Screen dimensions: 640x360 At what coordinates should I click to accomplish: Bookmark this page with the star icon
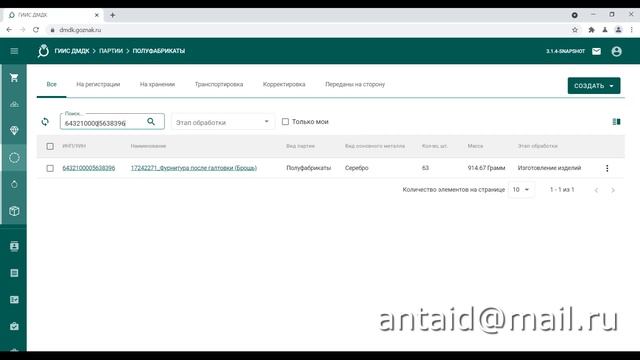(x=575, y=30)
